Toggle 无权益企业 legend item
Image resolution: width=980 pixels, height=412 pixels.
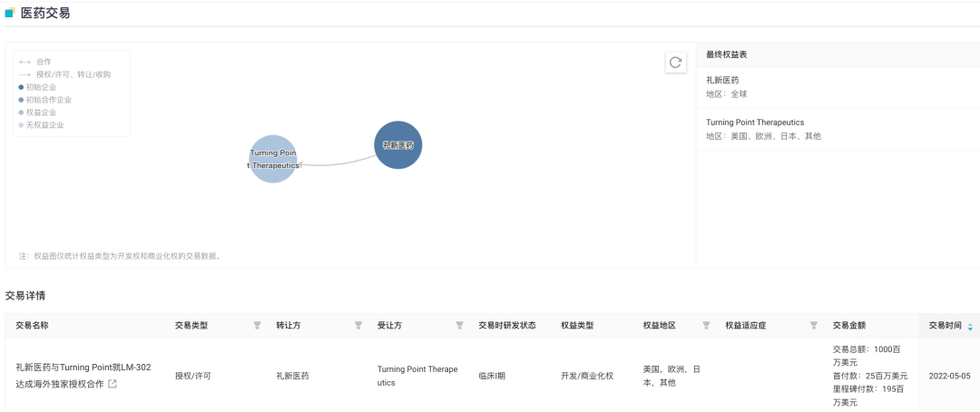pyautogui.click(x=41, y=125)
